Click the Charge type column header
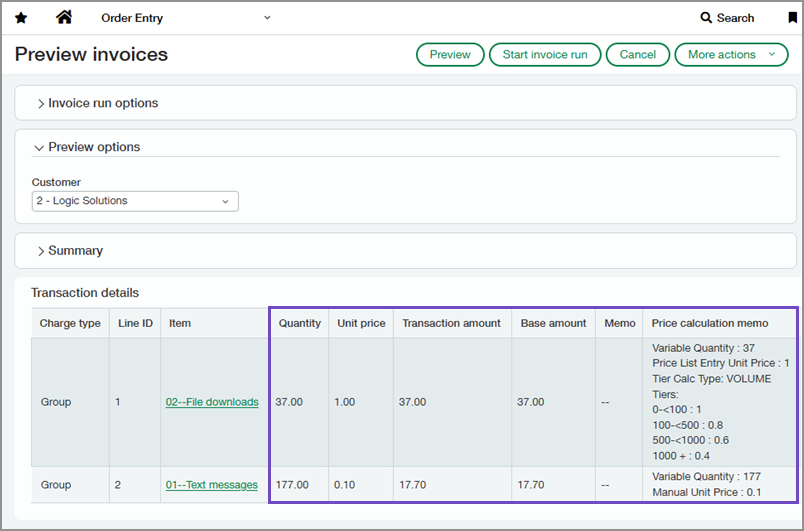Screen dimensions: 804x531 (70, 323)
